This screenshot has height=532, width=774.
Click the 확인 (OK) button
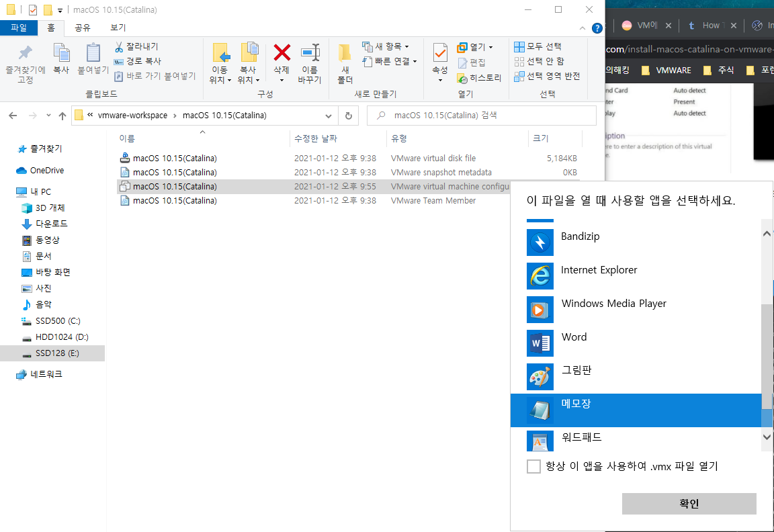(689, 503)
